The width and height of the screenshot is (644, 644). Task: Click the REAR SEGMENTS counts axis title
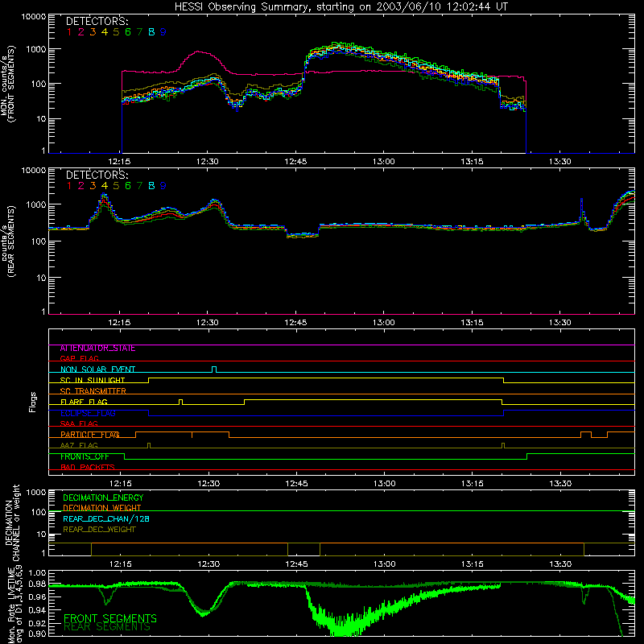click(x=7, y=242)
